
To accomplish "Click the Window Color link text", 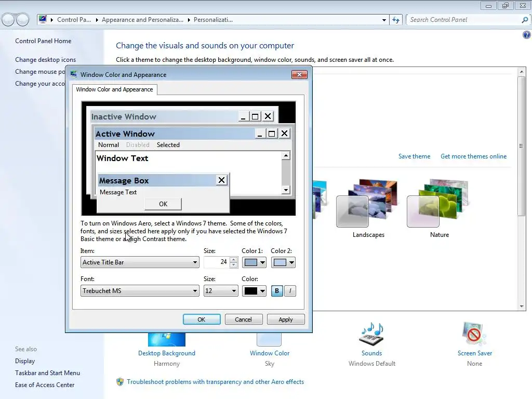I will point(270,353).
